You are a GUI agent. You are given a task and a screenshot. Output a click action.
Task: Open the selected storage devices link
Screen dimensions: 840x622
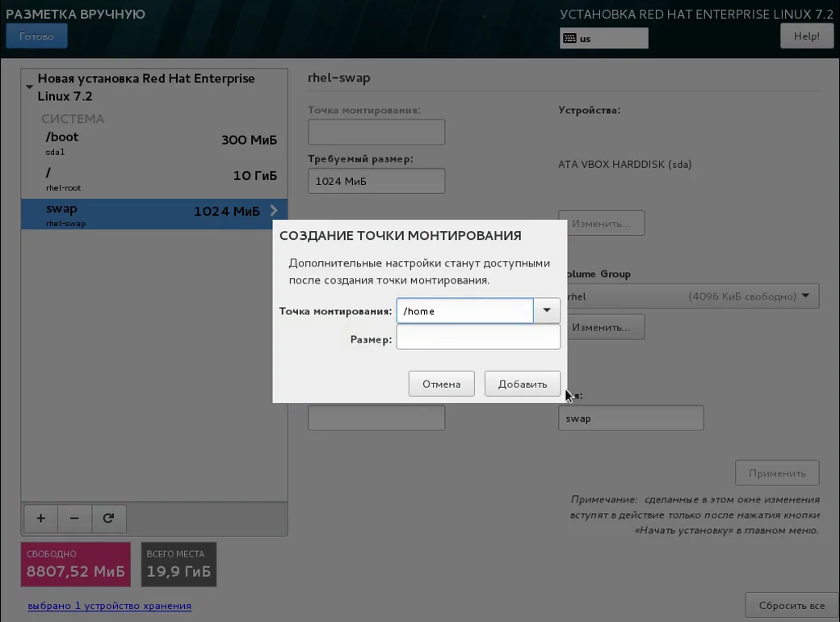(109, 605)
